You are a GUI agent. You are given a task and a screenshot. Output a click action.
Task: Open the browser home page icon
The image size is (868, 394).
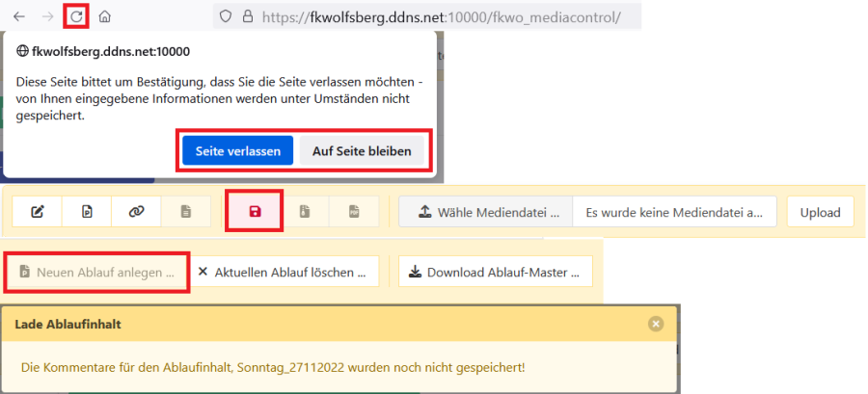click(x=105, y=16)
